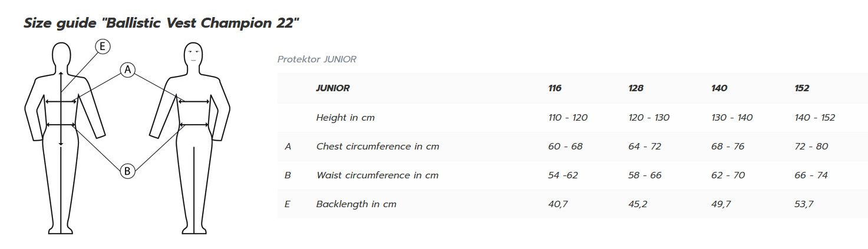
Task: Click the front-view body figure with face
Action: 194,139
